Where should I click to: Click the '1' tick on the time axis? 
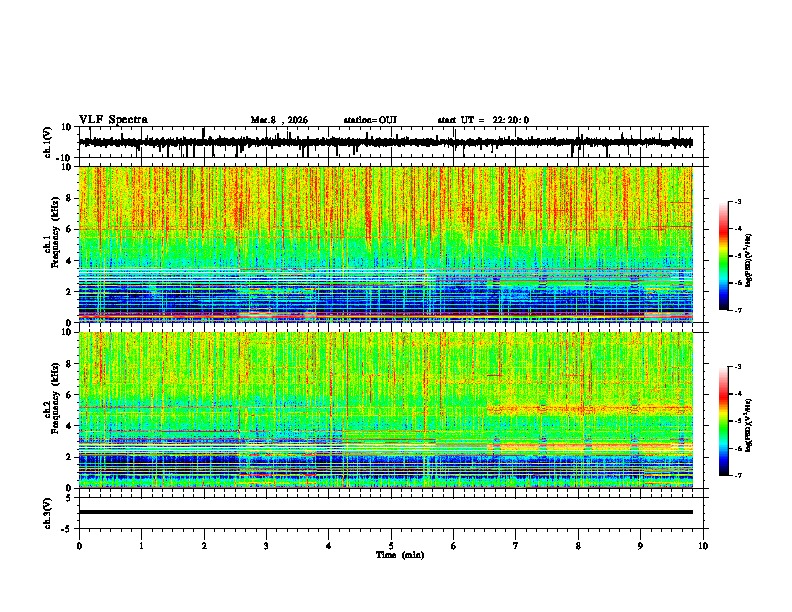click(x=141, y=546)
